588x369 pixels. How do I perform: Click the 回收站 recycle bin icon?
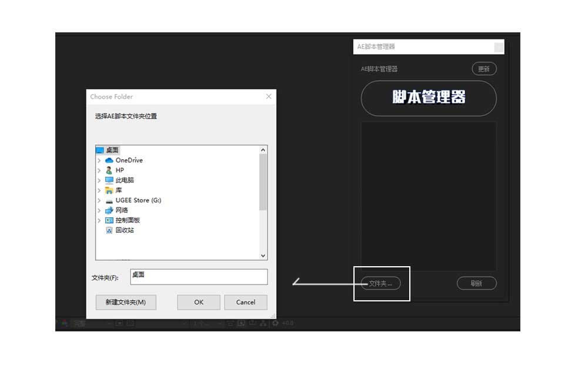pos(109,230)
